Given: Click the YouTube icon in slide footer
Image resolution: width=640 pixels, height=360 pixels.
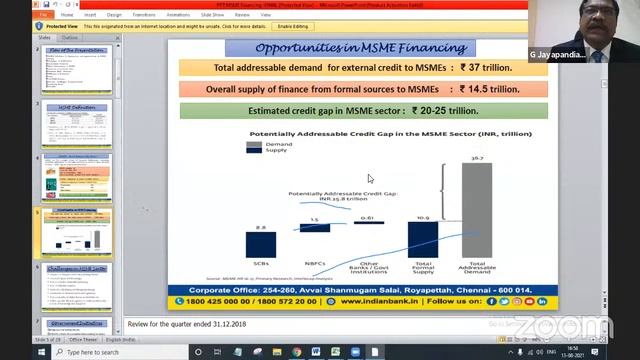Looking at the screenshot, I should click(x=529, y=301).
